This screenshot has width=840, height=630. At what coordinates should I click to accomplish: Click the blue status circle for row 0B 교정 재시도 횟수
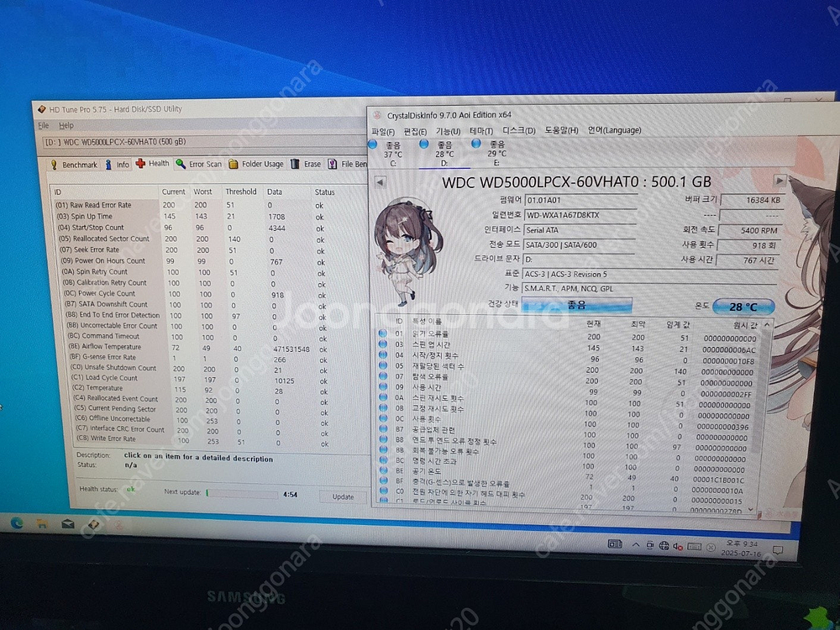tap(383, 407)
